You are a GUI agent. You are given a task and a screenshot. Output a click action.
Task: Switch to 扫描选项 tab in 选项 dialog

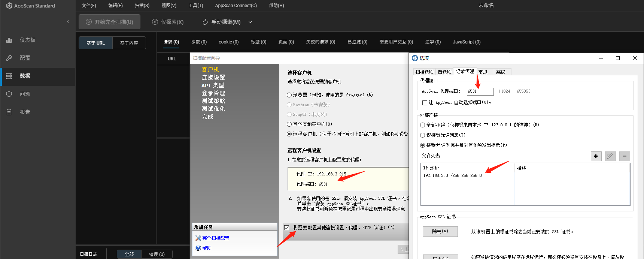(x=425, y=72)
